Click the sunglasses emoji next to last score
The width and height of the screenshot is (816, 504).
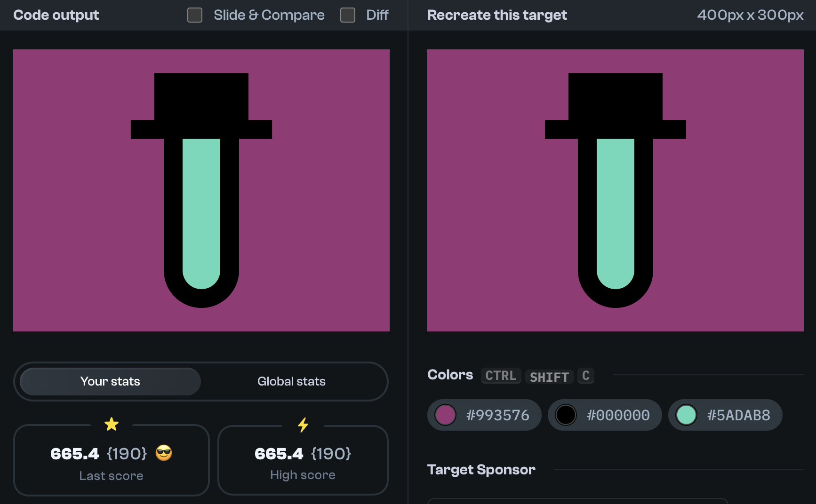point(164,453)
